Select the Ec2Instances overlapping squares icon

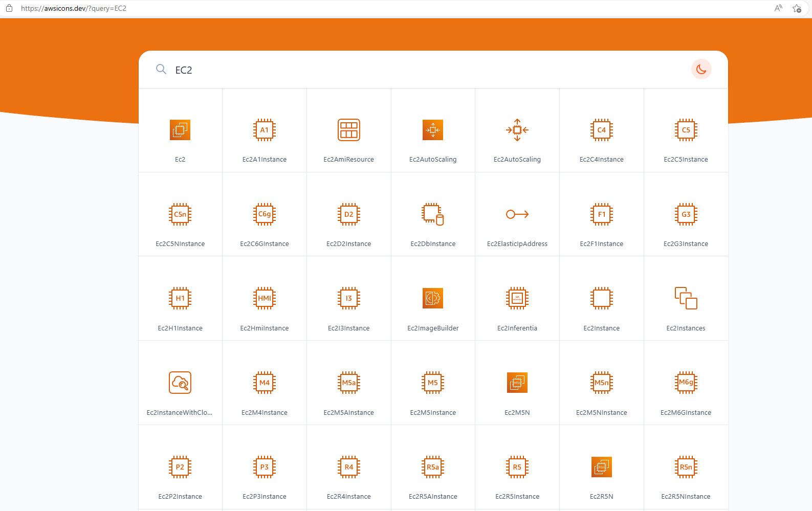686,298
